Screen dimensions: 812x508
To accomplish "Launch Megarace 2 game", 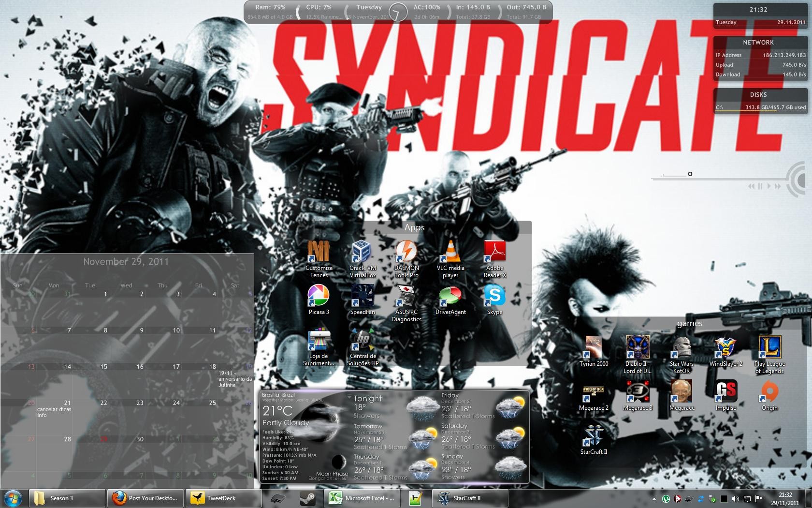I will pyautogui.click(x=594, y=395).
